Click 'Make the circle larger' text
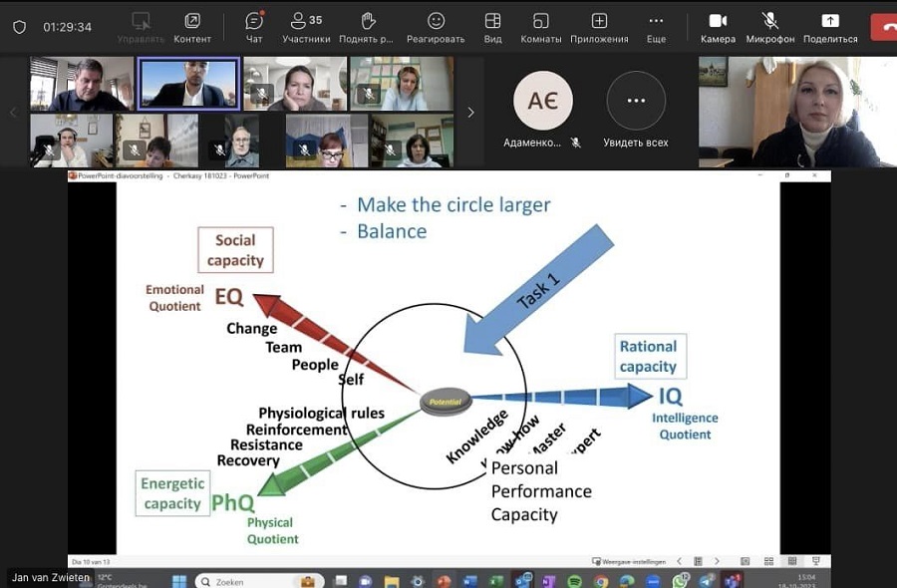 tap(453, 204)
